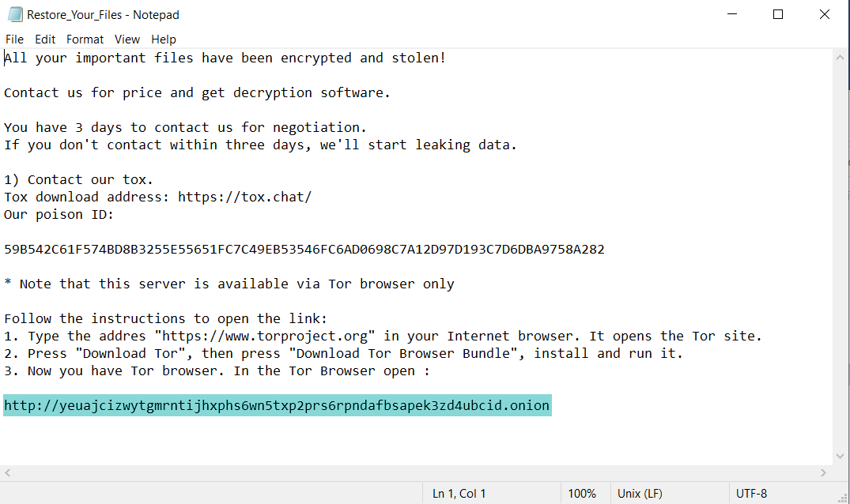This screenshot has width=850, height=504.
Task: Click the Unix (LF) line ending indicator
Action: click(x=640, y=494)
